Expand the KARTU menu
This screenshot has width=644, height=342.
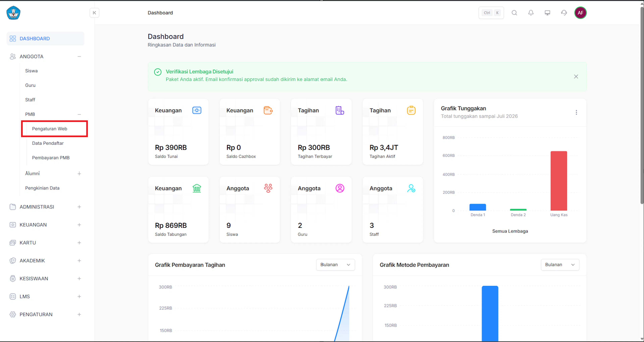click(79, 243)
